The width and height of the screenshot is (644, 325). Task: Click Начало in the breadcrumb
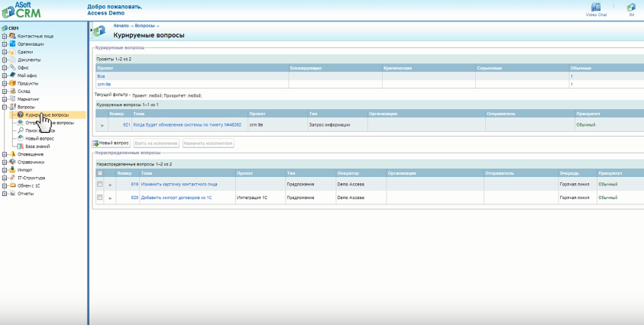[121, 26]
